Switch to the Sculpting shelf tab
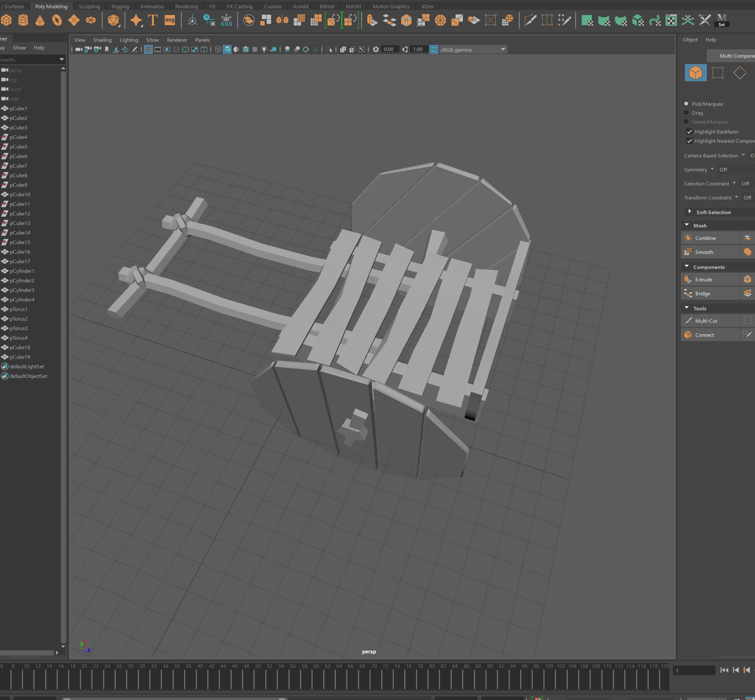This screenshot has width=755, height=700. pyautogui.click(x=89, y=6)
